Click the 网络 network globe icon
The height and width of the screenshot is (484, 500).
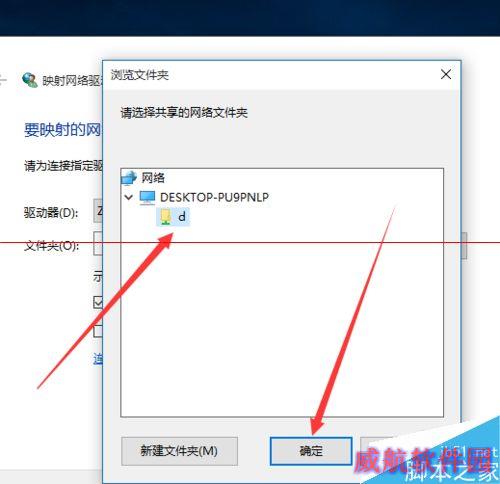(129, 177)
